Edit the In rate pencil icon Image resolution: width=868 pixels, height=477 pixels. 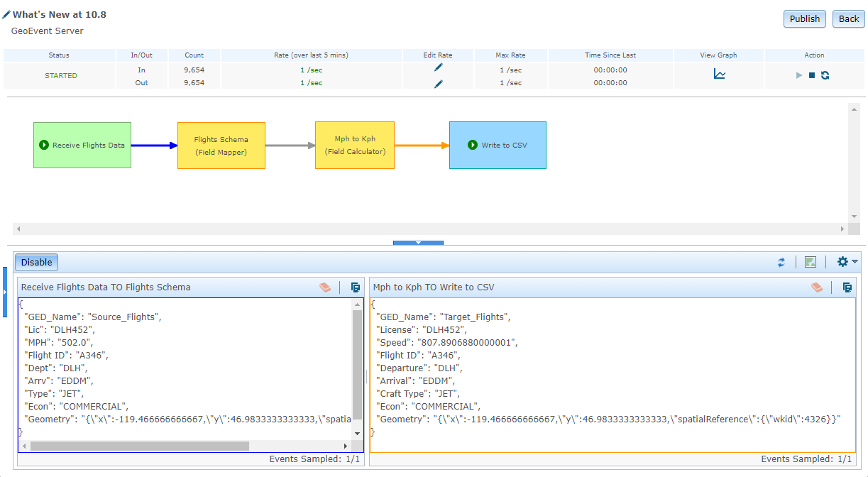click(x=438, y=67)
